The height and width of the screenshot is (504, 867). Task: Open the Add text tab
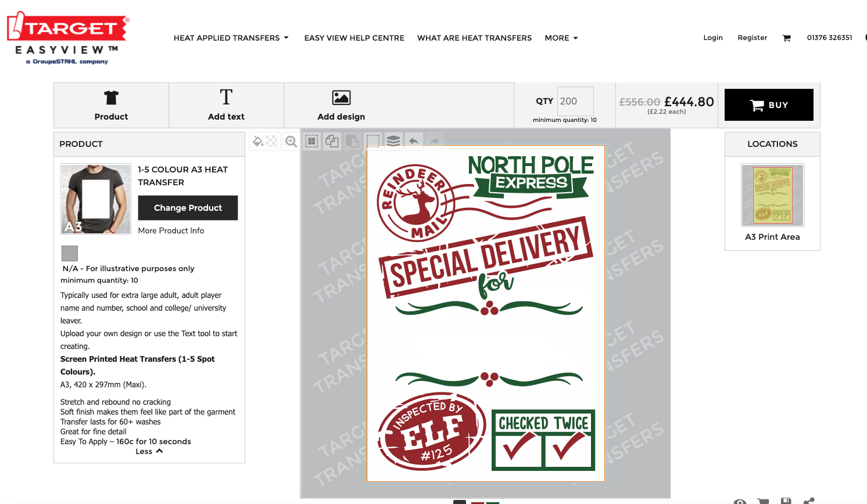[226, 105]
